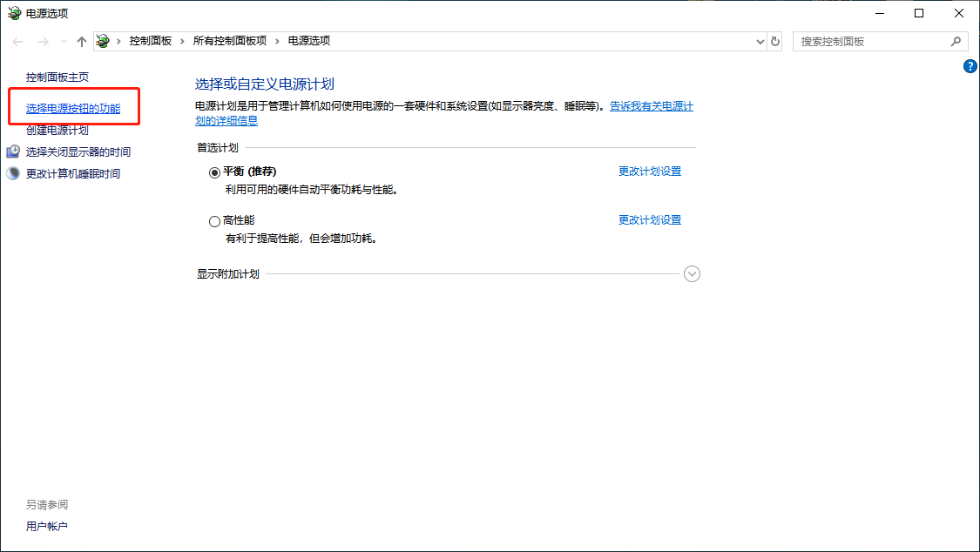Open the address bar history dropdown
This screenshot has width=980, height=552.
[x=760, y=41]
